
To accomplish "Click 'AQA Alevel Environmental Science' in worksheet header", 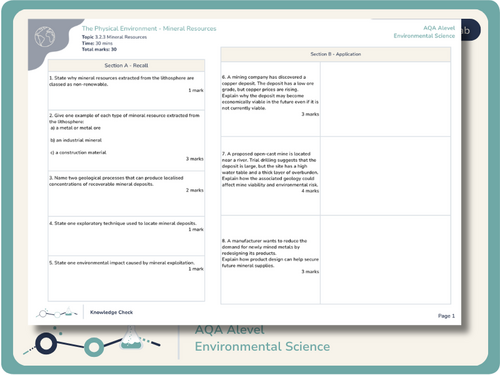I will 424,32.
